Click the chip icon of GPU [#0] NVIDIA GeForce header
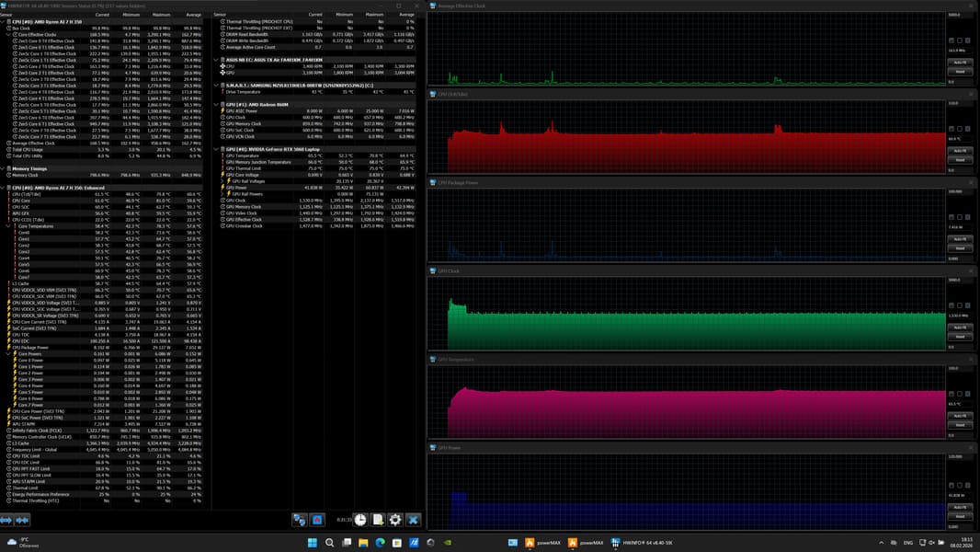The image size is (980, 552). [x=222, y=149]
